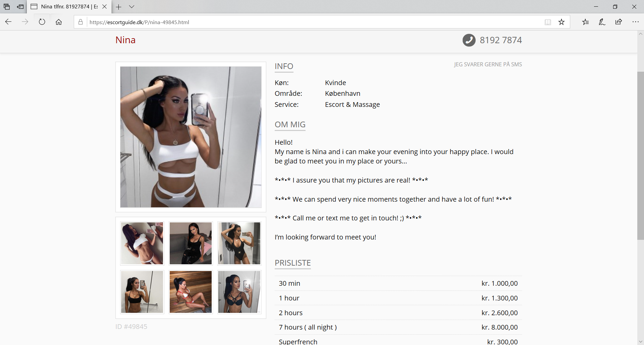Open reading view book icon
This screenshot has height=345, width=644.
(x=548, y=22)
